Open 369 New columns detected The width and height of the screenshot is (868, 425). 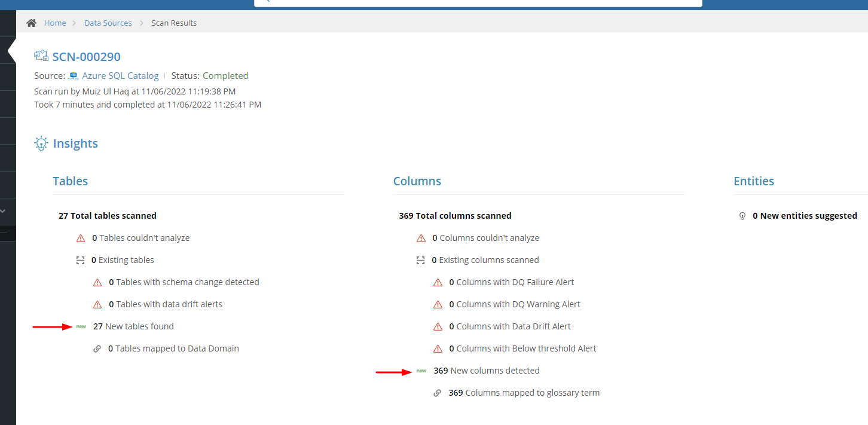pos(487,371)
